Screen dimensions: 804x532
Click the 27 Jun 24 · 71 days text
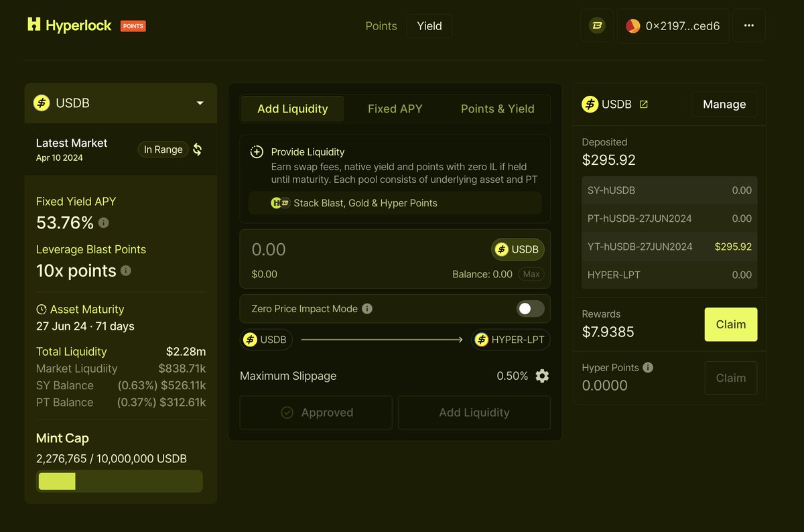point(85,326)
